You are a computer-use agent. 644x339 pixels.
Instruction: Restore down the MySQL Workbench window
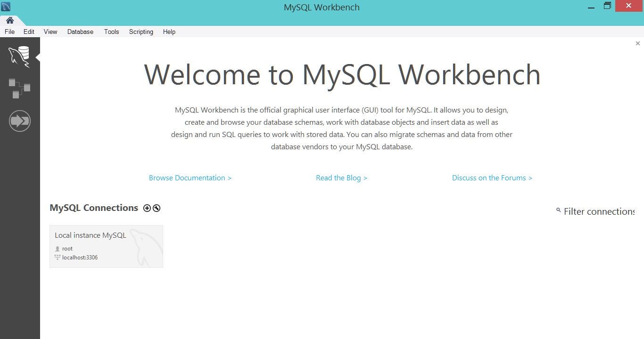click(x=607, y=6)
